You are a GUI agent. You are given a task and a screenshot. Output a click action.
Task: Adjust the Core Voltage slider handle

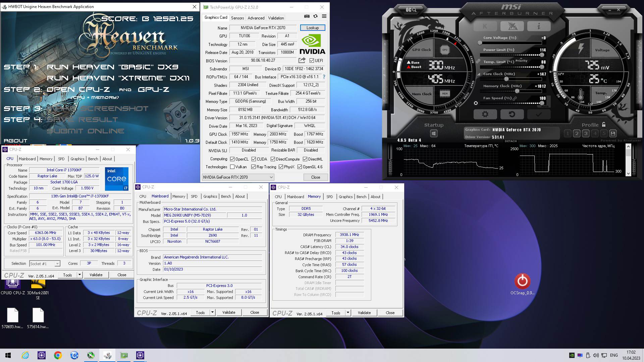click(480, 43)
